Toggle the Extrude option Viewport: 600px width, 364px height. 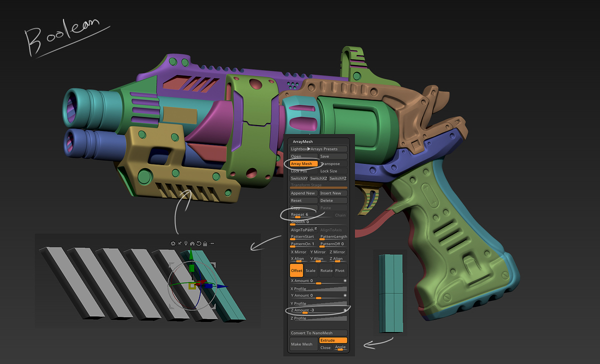click(x=333, y=340)
